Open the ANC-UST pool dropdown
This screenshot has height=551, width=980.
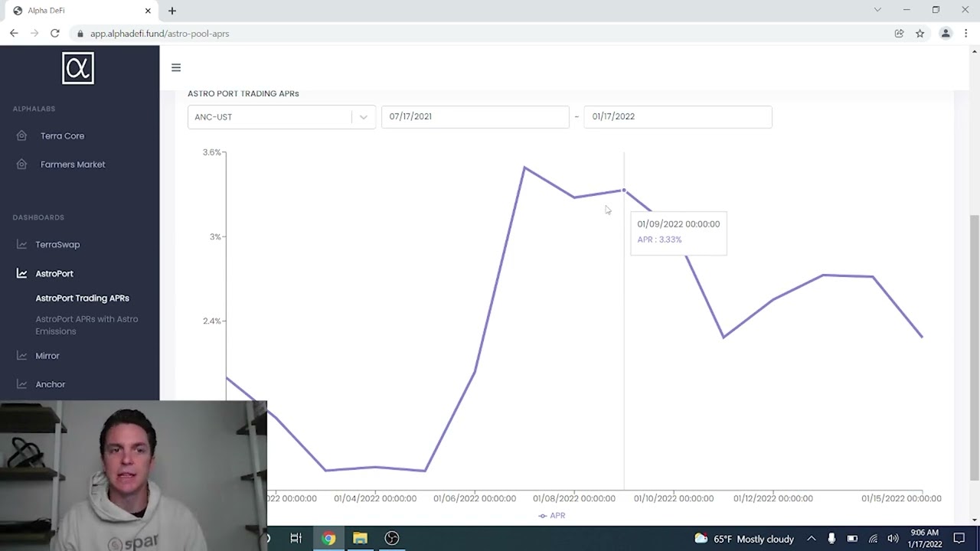281,117
